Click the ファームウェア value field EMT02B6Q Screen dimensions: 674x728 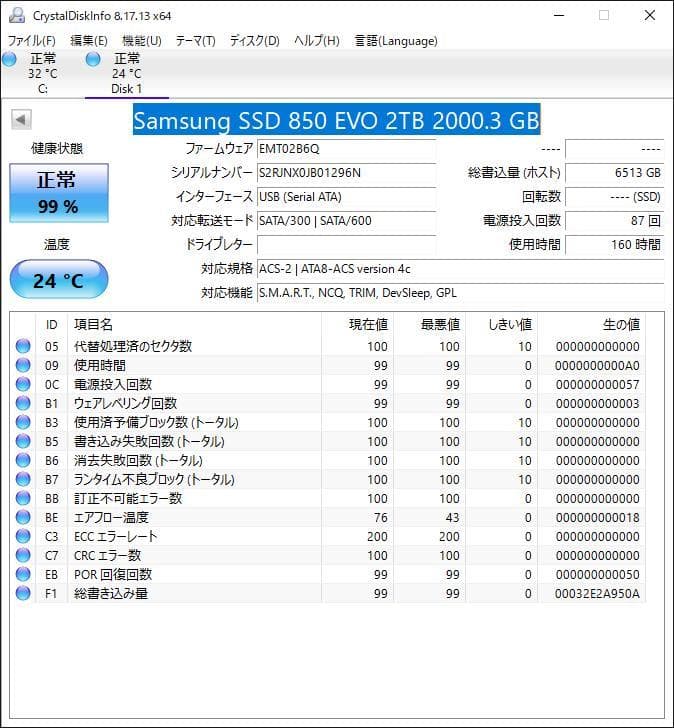(x=346, y=148)
